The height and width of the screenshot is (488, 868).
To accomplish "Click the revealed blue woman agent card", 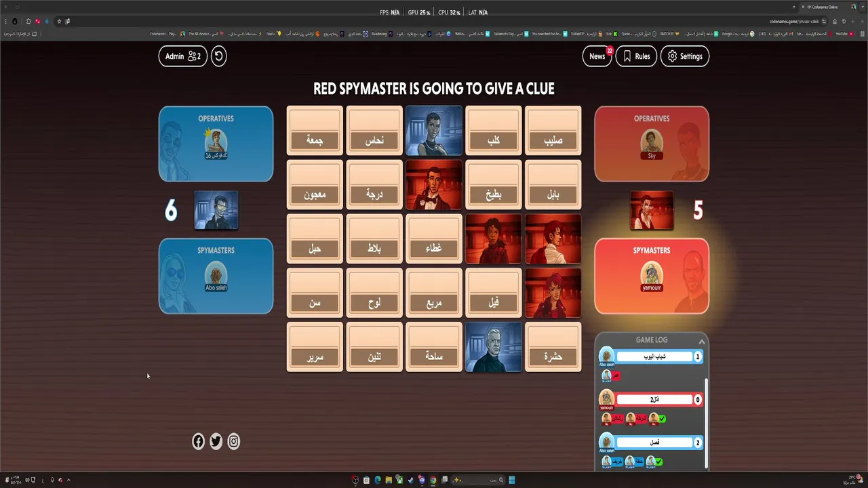I will tap(434, 131).
